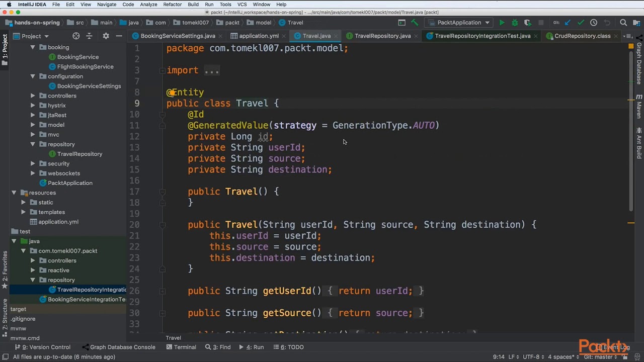This screenshot has width=644, height=362.
Task: Expand the controllers folder under main
Action: pos(33,96)
